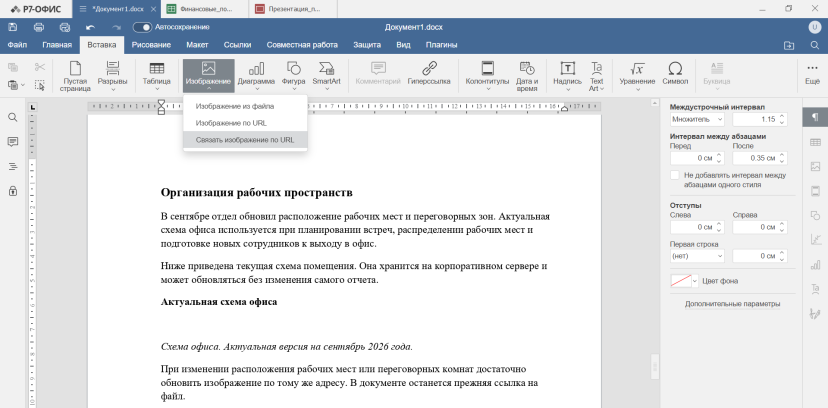Open the Множитель line spacing dropdown
Image resolution: width=828 pixels, height=408 pixels.
[697, 119]
